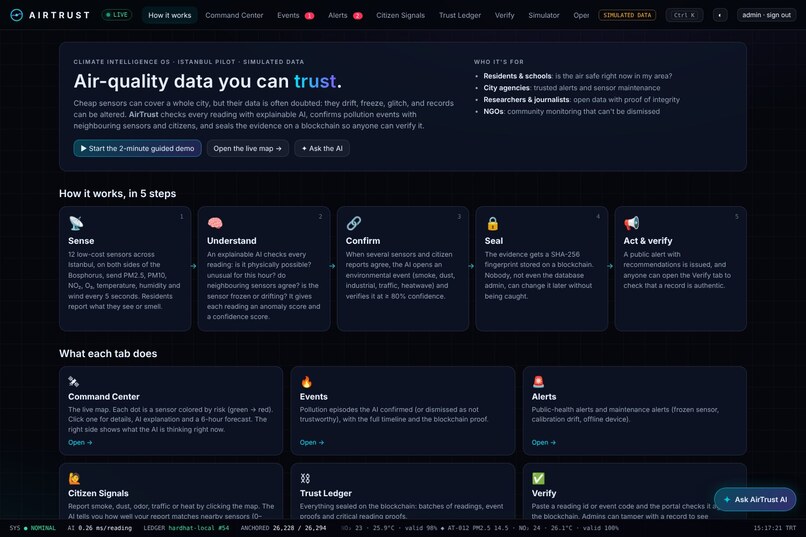Click the chain link Confirm icon
Screen dimensions: 806x537
point(354,223)
